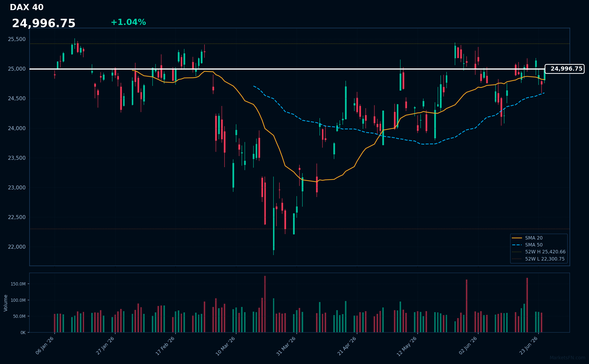Click the 50.0M volume axis label

click(19, 316)
